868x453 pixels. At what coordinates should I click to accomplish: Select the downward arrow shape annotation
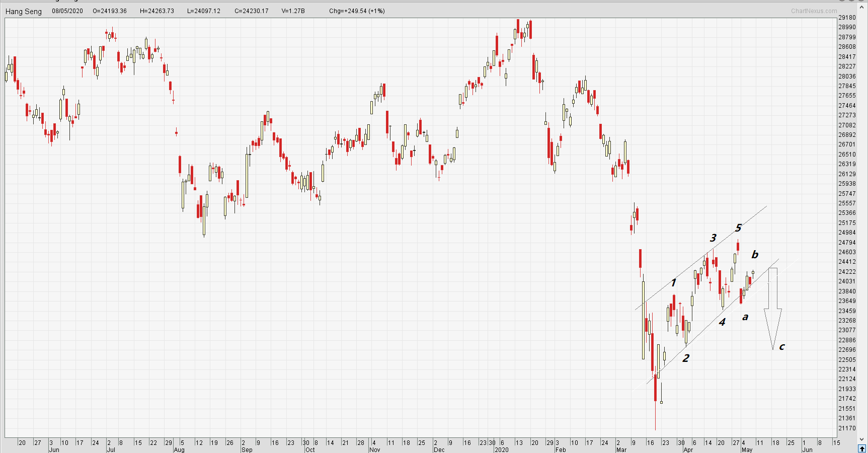(x=773, y=309)
